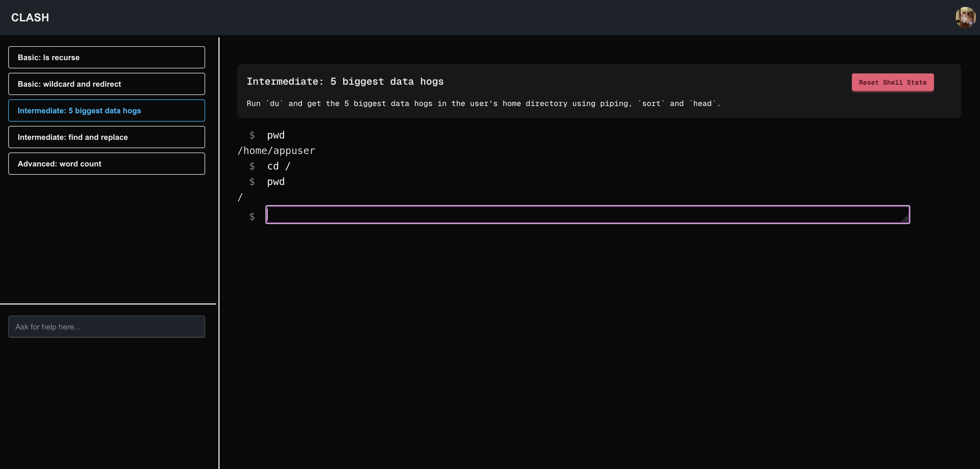Open 'Intermediate: find and replace' exercise
The width and height of the screenshot is (980, 469).
click(107, 137)
